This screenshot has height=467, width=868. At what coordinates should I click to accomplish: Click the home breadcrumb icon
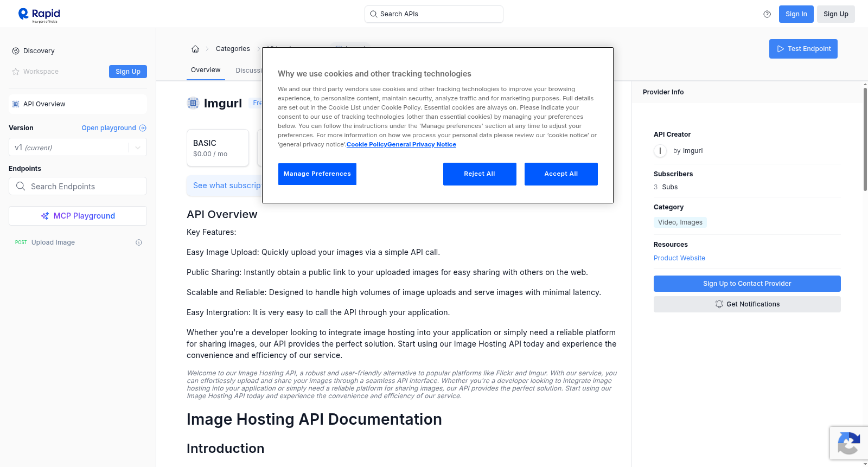pyautogui.click(x=195, y=49)
